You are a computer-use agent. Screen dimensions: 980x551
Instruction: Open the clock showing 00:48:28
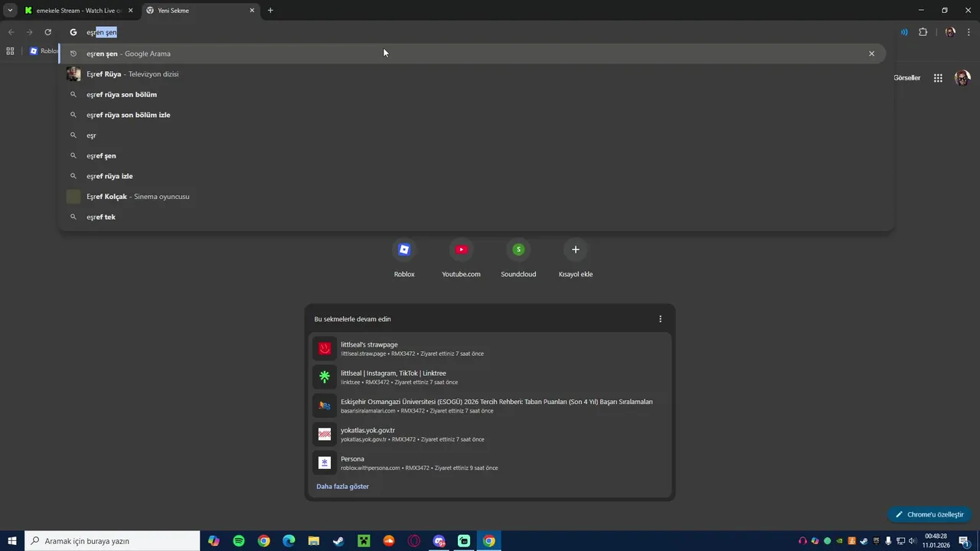tap(936, 541)
